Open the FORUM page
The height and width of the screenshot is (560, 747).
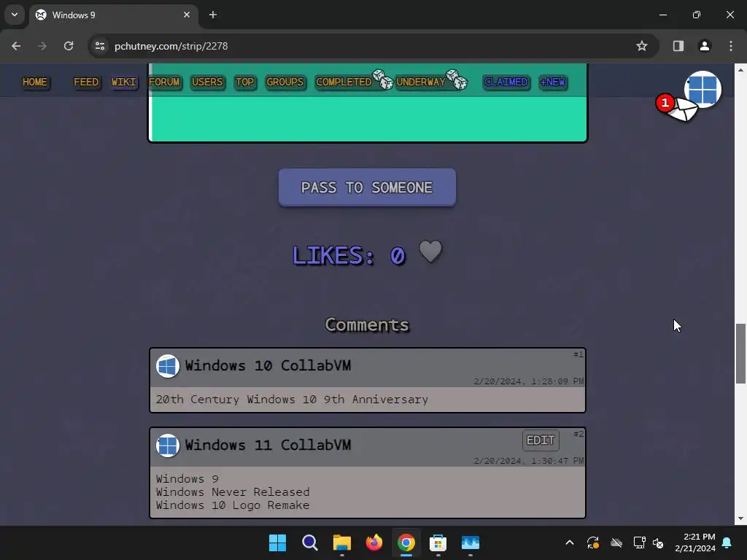pyautogui.click(x=164, y=82)
